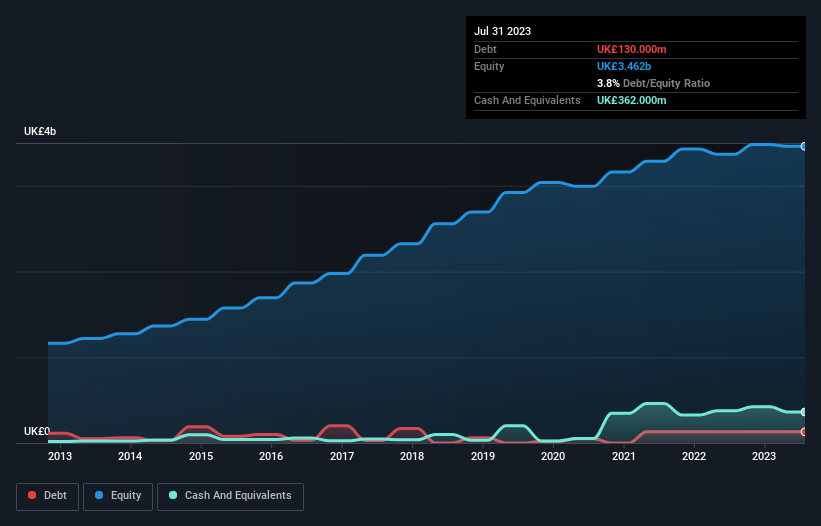The image size is (821, 526).
Task: Toggle Cash And Equivalents legend button
Action: [x=230, y=496]
